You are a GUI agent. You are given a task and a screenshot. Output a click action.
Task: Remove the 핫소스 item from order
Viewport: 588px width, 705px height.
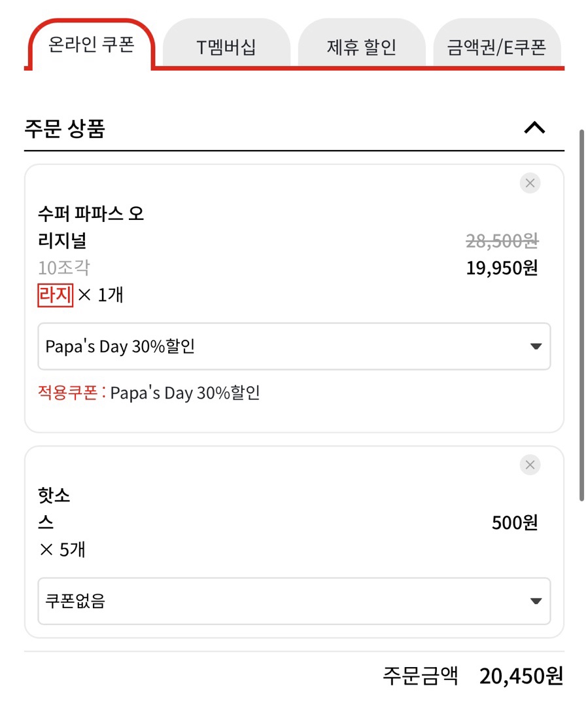(530, 465)
